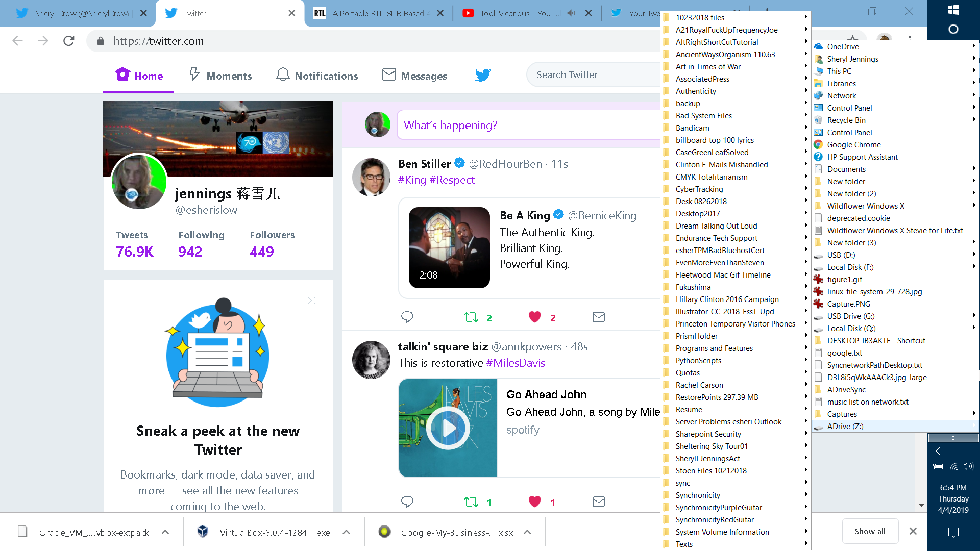
Task: Open Home tab house icon
Action: (x=122, y=74)
